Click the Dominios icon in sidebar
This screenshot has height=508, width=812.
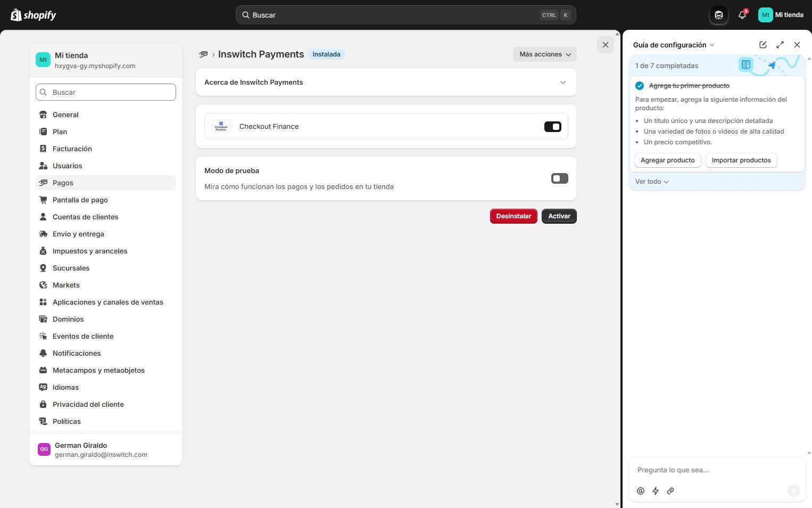pyautogui.click(x=43, y=319)
